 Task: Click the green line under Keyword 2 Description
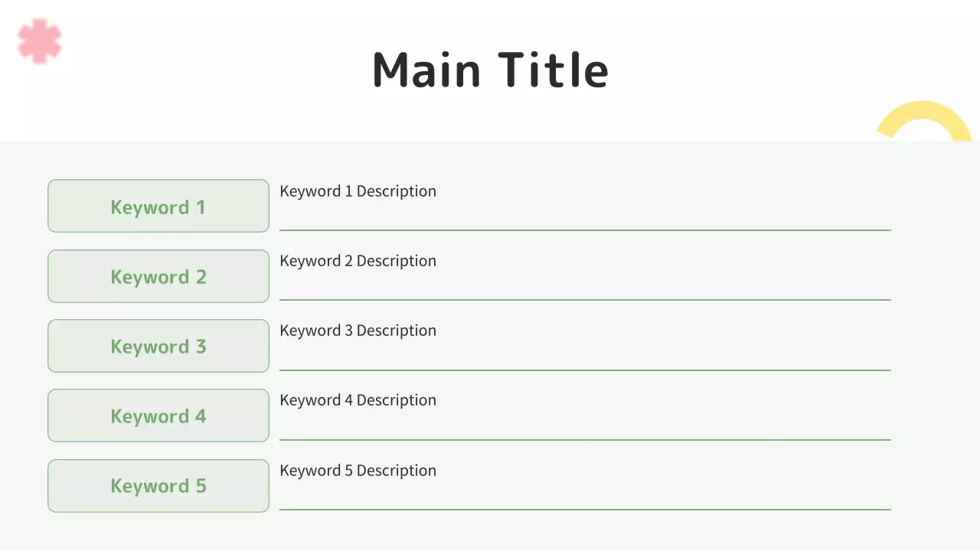(x=585, y=300)
